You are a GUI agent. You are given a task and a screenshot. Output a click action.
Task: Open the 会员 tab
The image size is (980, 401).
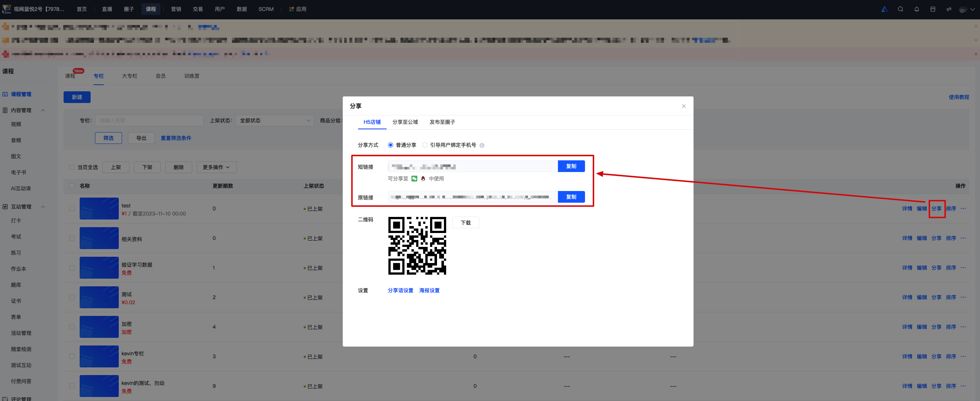click(160, 76)
